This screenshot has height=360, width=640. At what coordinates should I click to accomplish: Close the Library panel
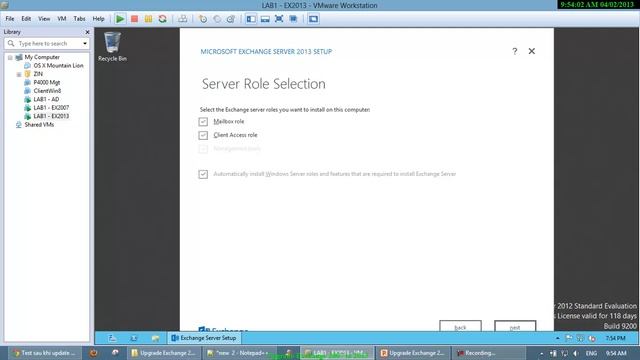coord(87,32)
